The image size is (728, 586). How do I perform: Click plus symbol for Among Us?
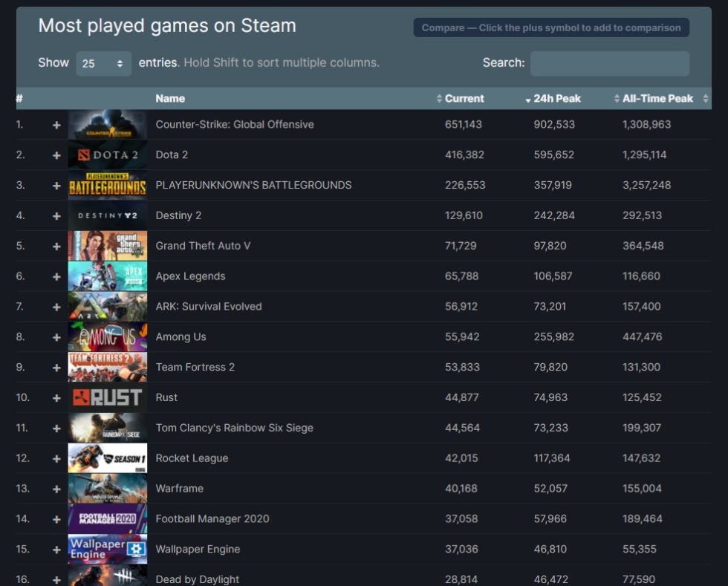pos(56,337)
